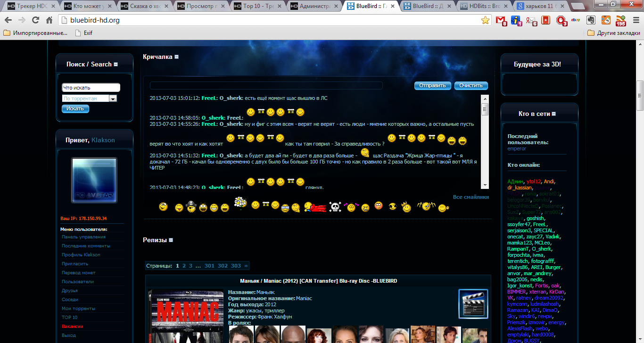Insert the smiley wearing sunglasses
This screenshot has width=644, height=343.
[x=285, y=208]
